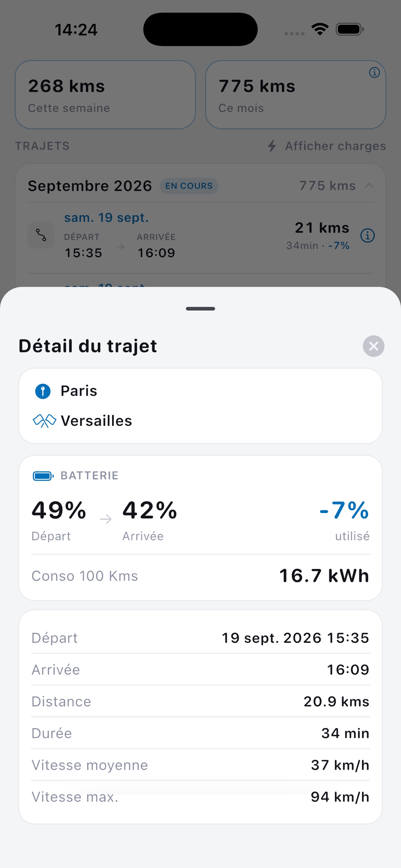Open info icon on Ce mois card
This screenshot has width=401, height=868.
(374, 72)
